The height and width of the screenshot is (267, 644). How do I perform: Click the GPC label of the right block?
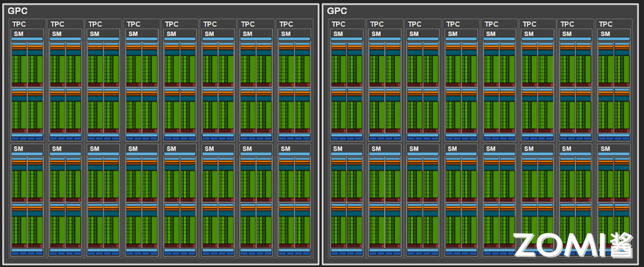click(337, 11)
